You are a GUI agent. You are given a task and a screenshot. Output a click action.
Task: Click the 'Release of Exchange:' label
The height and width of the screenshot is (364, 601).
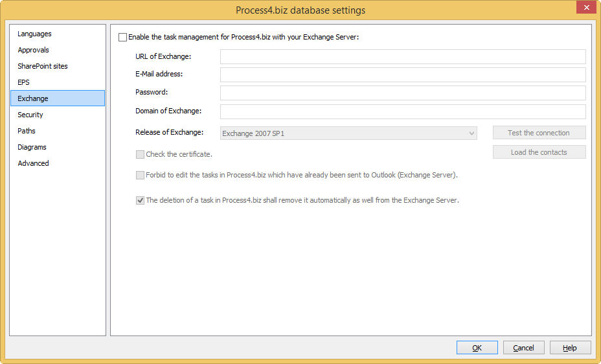coord(170,132)
